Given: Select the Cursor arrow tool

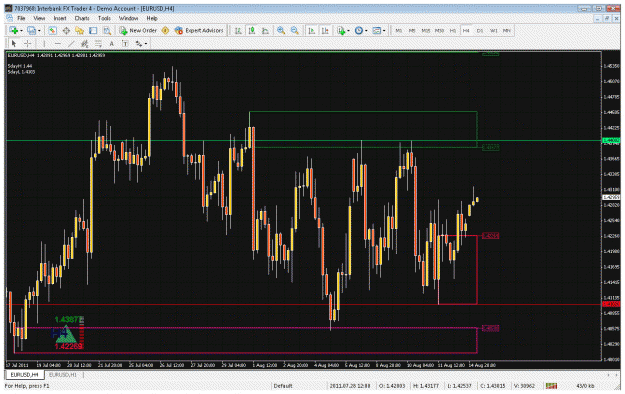Looking at the screenshot, I should [x=14, y=43].
